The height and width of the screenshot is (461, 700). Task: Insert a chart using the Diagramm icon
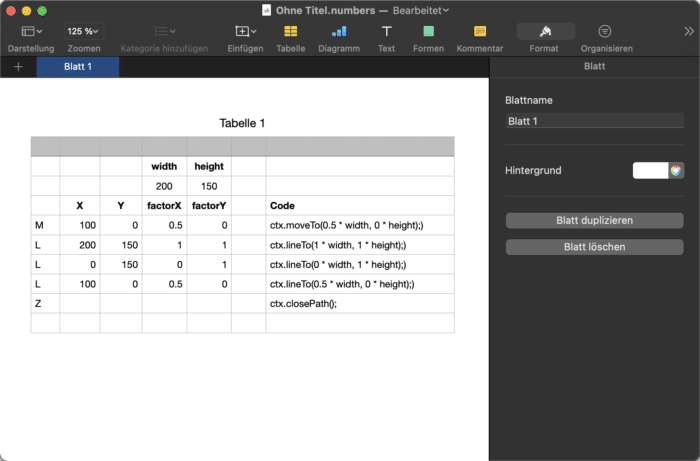(339, 31)
